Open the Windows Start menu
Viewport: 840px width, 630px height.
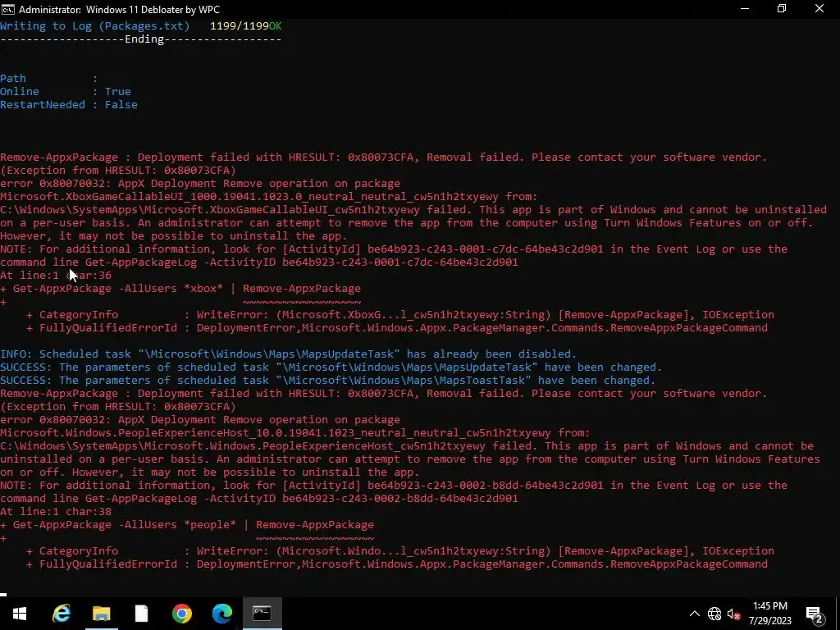[20, 614]
